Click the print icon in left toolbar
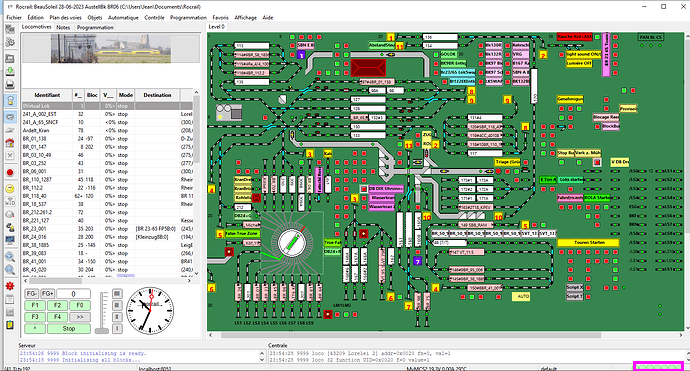 click(10, 84)
